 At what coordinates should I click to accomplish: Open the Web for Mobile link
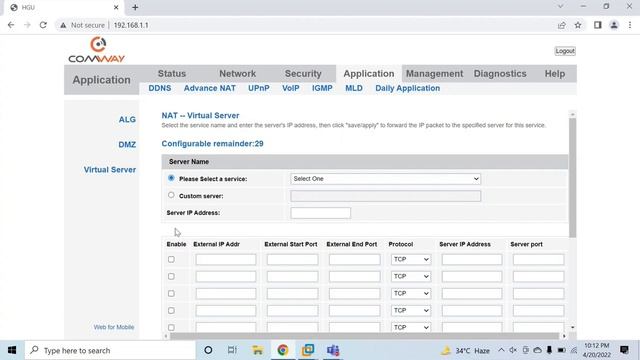(x=113, y=327)
